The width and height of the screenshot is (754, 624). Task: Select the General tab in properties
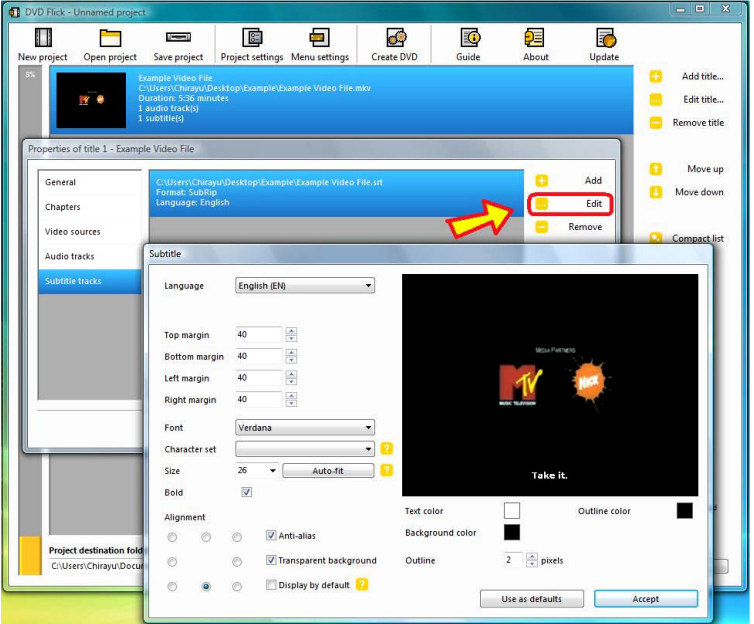coord(90,182)
